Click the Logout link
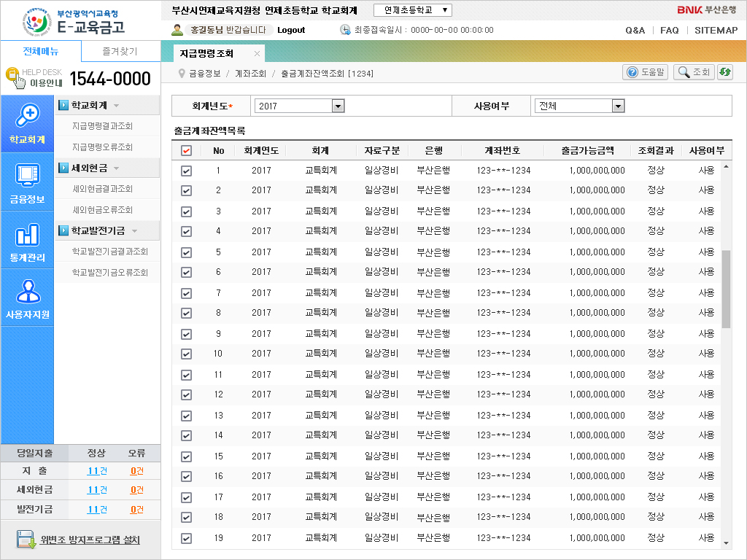Screen dimensions: 747x560 pos(291,30)
